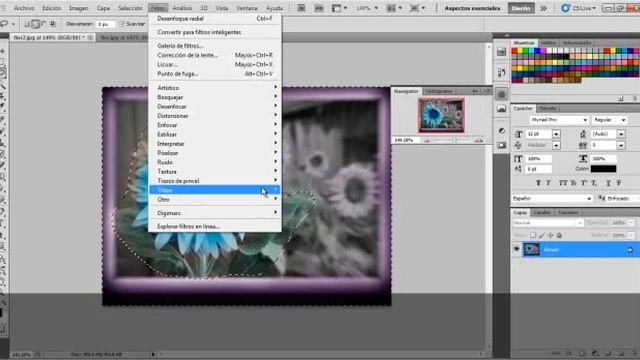Apply Strikethrough style in Character panel

click(x=619, y=183)
